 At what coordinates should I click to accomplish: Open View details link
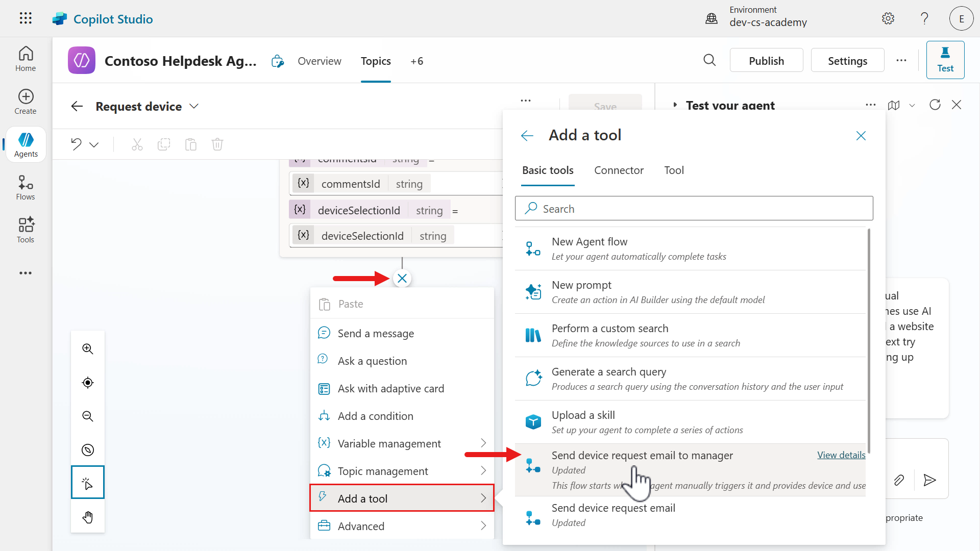pyautogui.click(x=841, y=455)
